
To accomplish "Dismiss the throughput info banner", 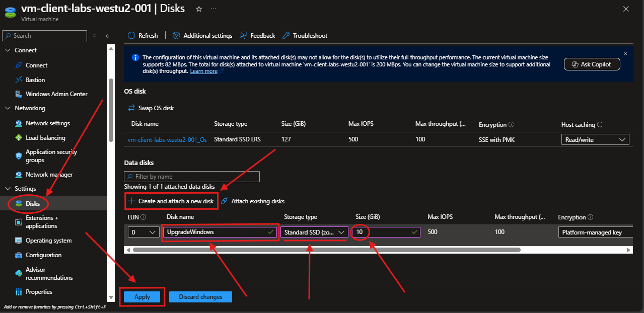I will (x=625, y=54).
